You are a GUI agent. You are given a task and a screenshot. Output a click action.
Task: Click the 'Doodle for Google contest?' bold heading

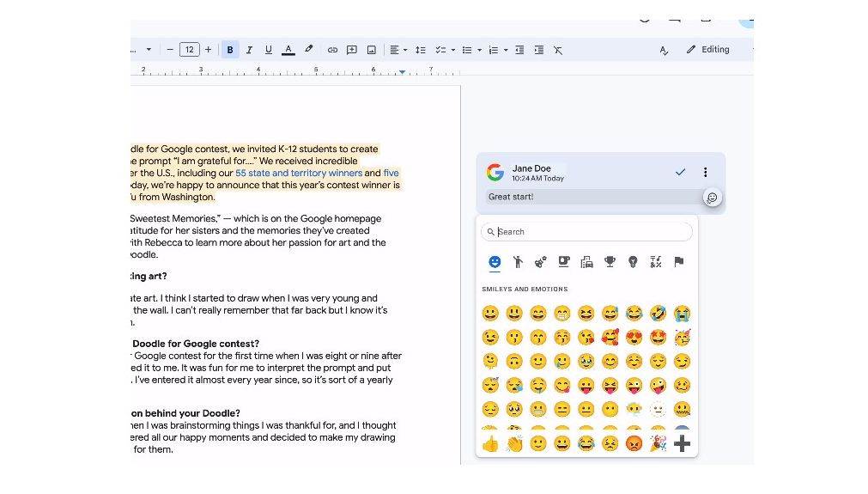(x=196, y=344)
